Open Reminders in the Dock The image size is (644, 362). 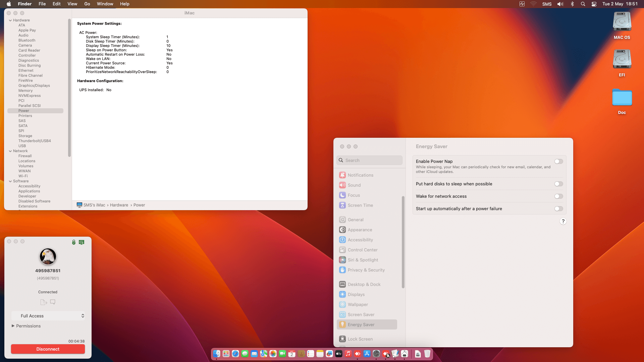tap(311, 354)
